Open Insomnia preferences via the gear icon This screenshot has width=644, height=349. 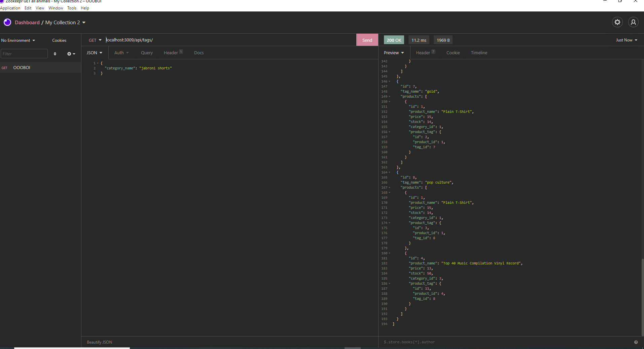point(617,22)
